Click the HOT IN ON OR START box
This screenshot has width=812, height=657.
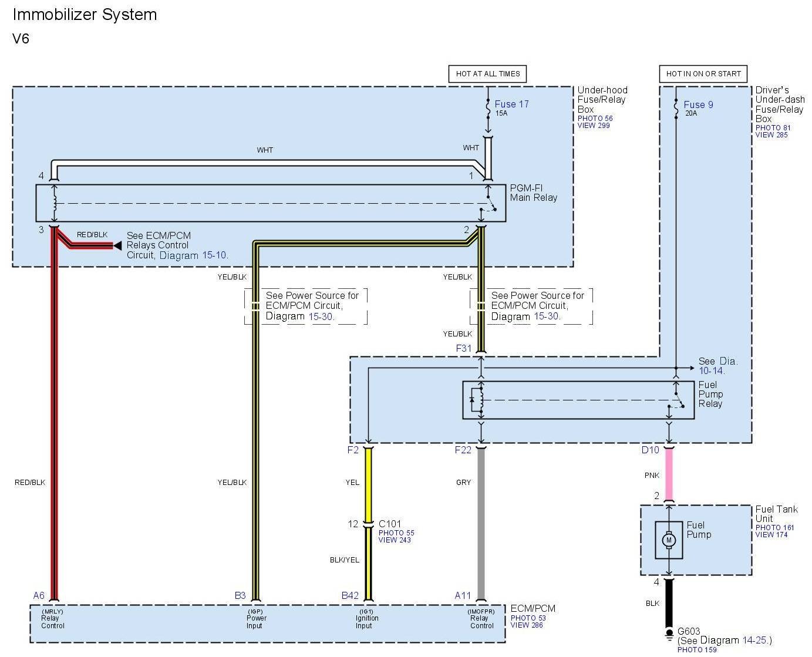click(x=703, y=74)
